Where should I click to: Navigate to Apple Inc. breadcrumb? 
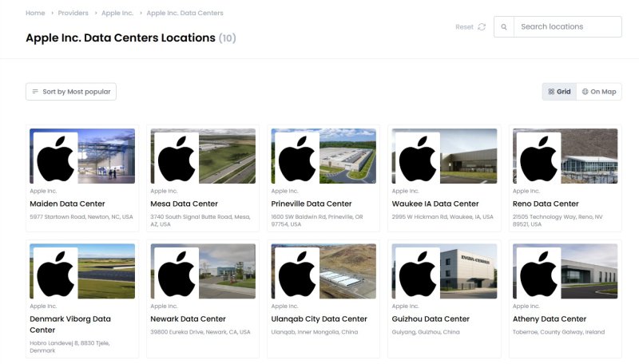pos(117,14)
